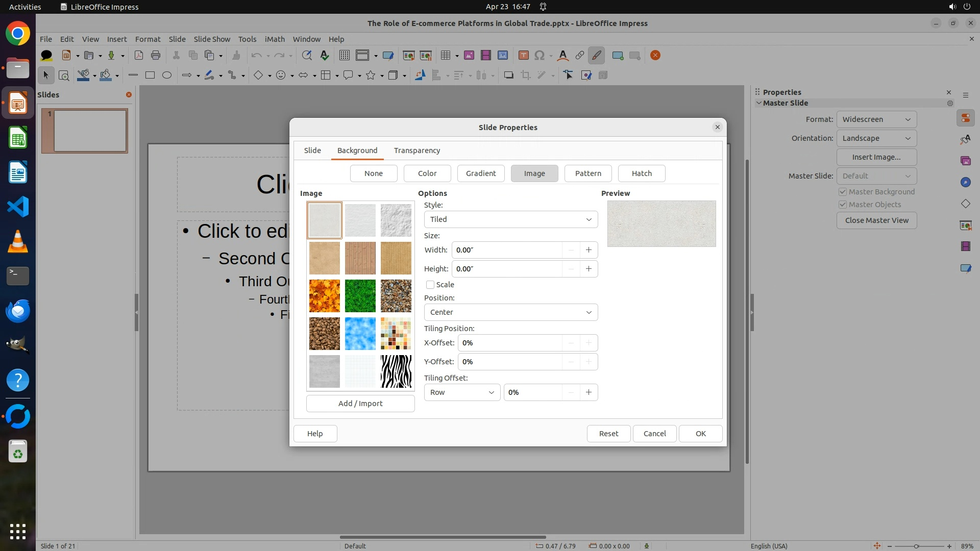The width and height of the screenshot is (980, 551).
Task: Click the Insert Text Box icon
Action: click(x=523, y=56)
